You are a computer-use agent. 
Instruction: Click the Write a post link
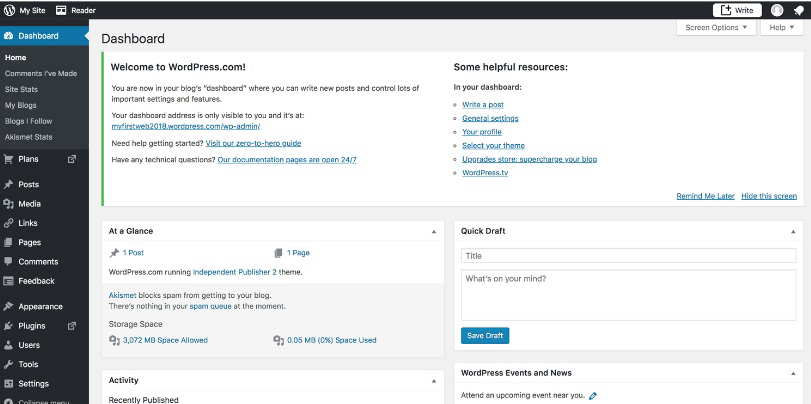tap(483, 104)
